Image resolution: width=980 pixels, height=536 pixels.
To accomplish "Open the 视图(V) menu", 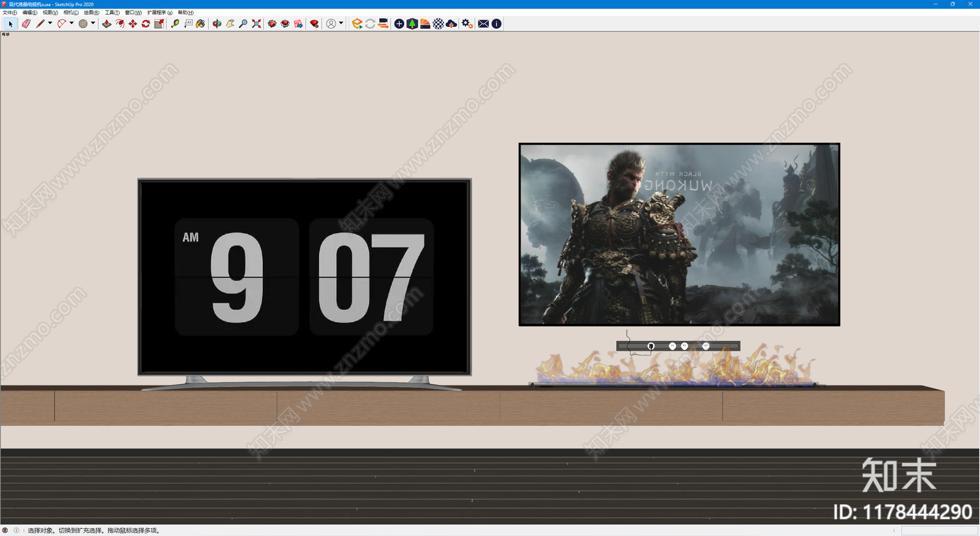I will [x=50, y=12].
